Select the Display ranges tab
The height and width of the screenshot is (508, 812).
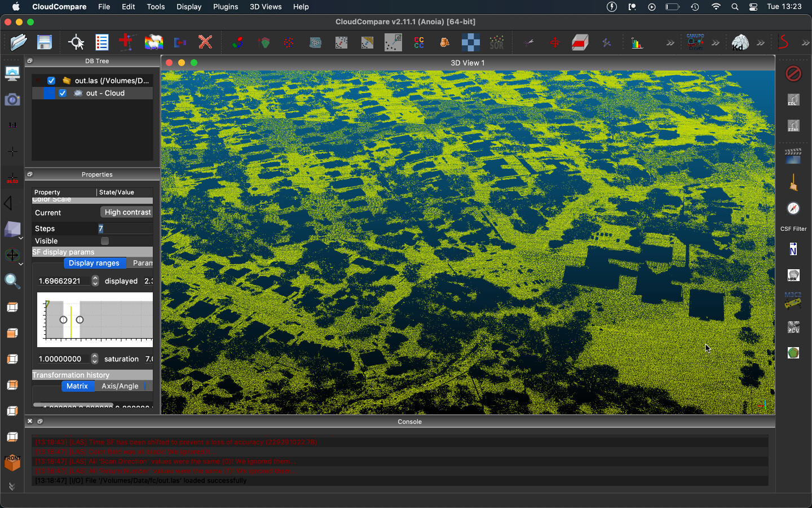pyautogui.click(x=94, y=263)
